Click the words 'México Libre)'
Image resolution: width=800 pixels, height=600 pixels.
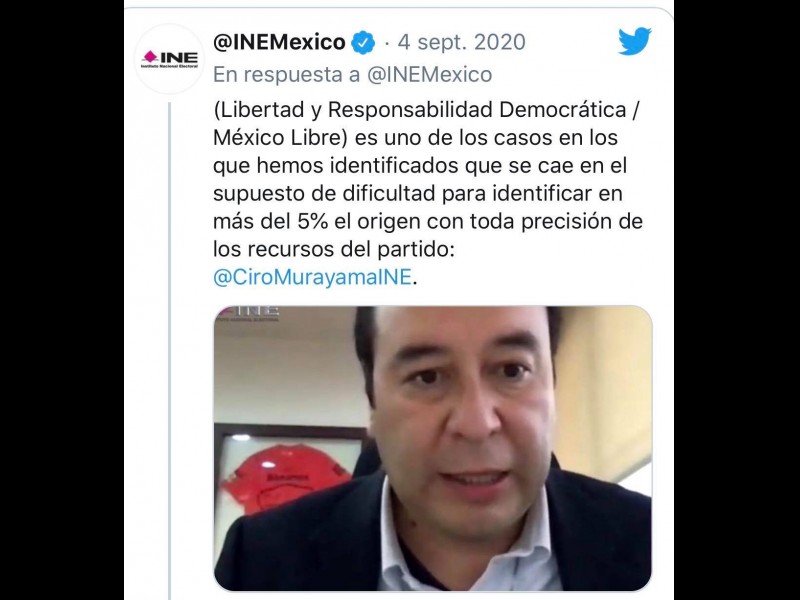click(x=280, y=138)
